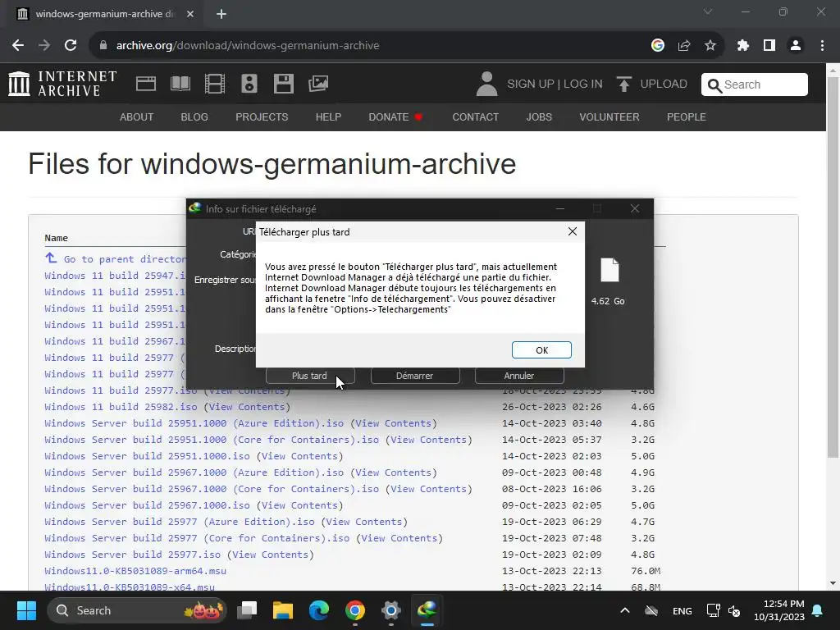Image resolution: width=840 pixels, height=630 pixels.
Task: Close the windows-germanium-archive tab
Action: click(x=190, y=14)
